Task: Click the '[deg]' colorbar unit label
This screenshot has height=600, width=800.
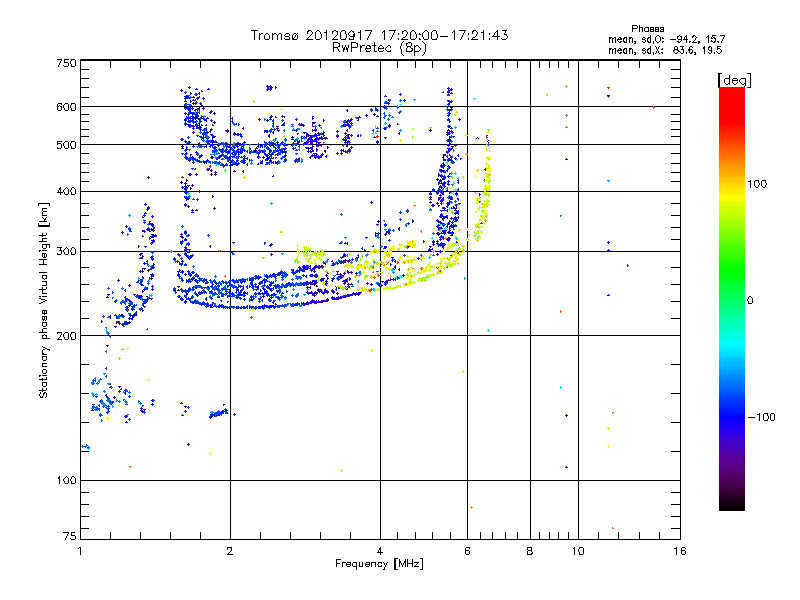Action: pos(734,81)
